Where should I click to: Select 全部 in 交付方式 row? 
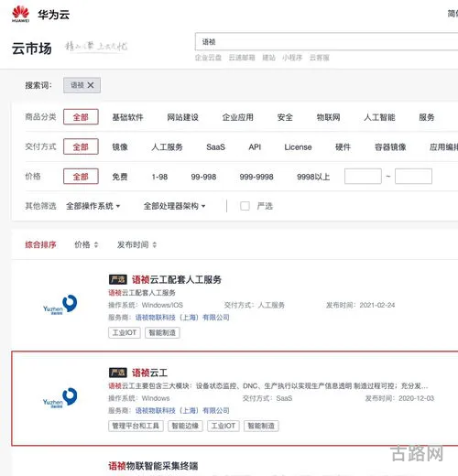[x=81, y=146]
